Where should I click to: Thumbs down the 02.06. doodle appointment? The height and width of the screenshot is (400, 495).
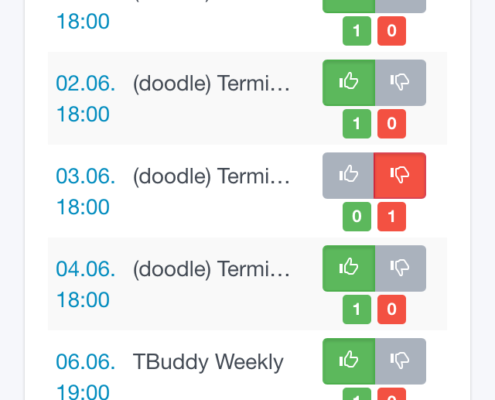[x=400, y=83]
